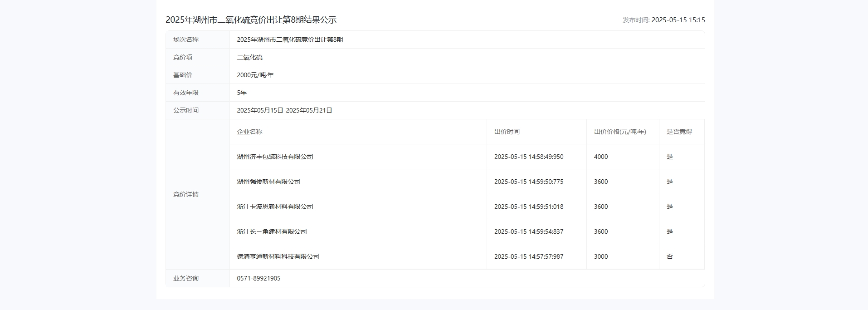Click the 基础价 label

click(183, 75)
